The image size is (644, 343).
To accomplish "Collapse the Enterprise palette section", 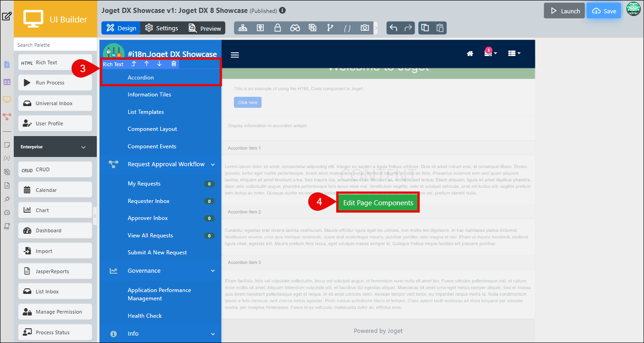I will 83,147.
